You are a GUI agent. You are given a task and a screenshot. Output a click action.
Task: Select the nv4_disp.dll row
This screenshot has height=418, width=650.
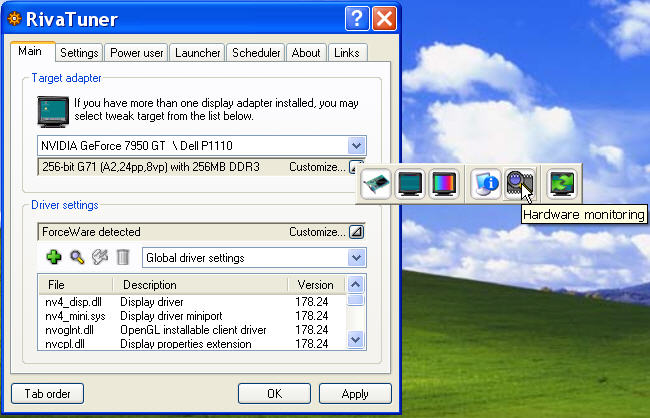[192, 302]
